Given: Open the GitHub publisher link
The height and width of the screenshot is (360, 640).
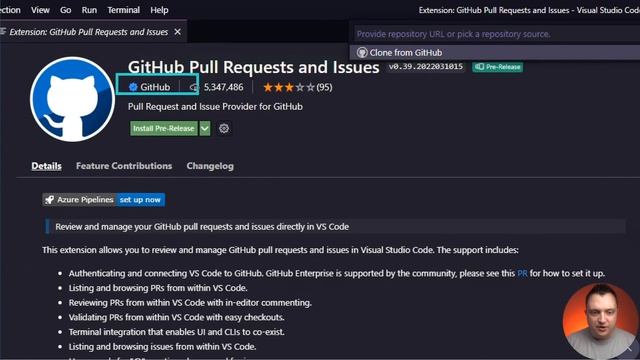Looking at the screenshot, I should click(155, 87).
